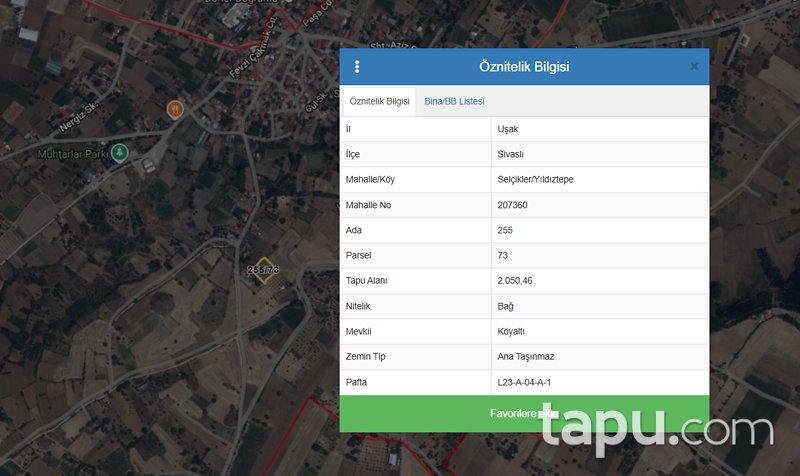Click the Sivaslı value in İlçe row
The width and height of the screenshot is (800, 476).
click(510, 154)
